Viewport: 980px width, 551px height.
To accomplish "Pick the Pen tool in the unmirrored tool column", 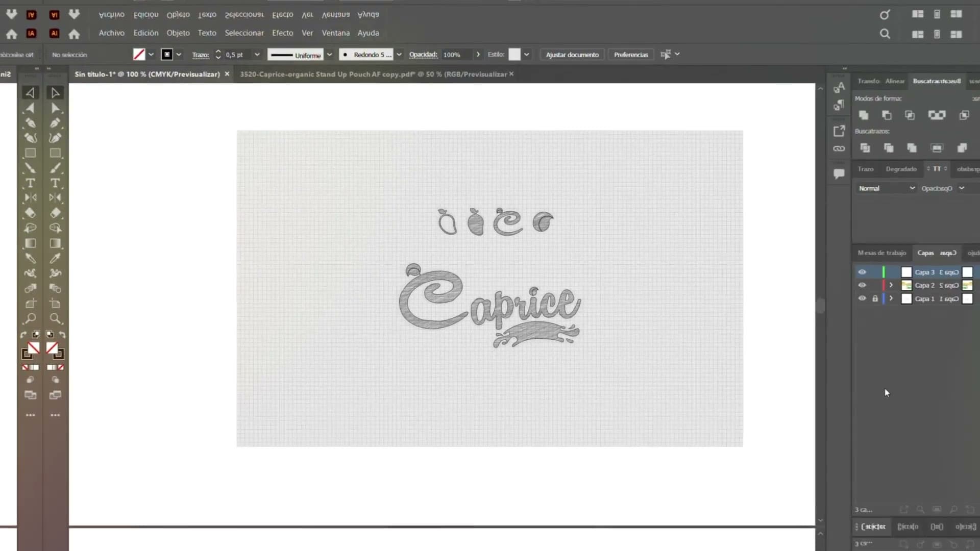I will (55, 123).
